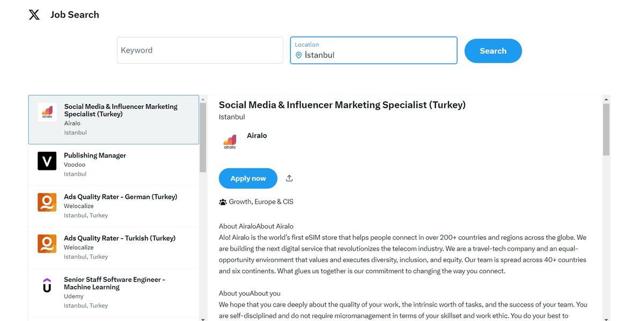The image size is (644, 321).
Task: Click inside the Keyword input field
Action: [x=200, y=50]
